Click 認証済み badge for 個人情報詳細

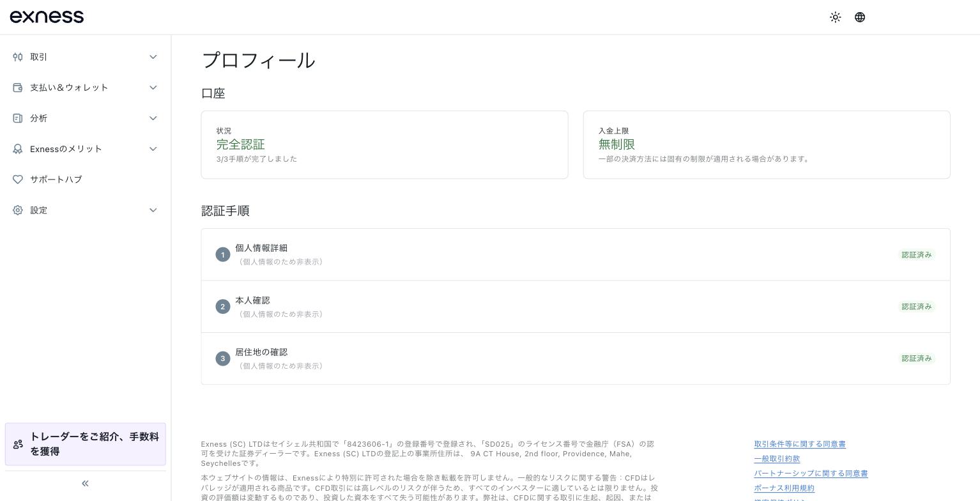pos(917,255)
